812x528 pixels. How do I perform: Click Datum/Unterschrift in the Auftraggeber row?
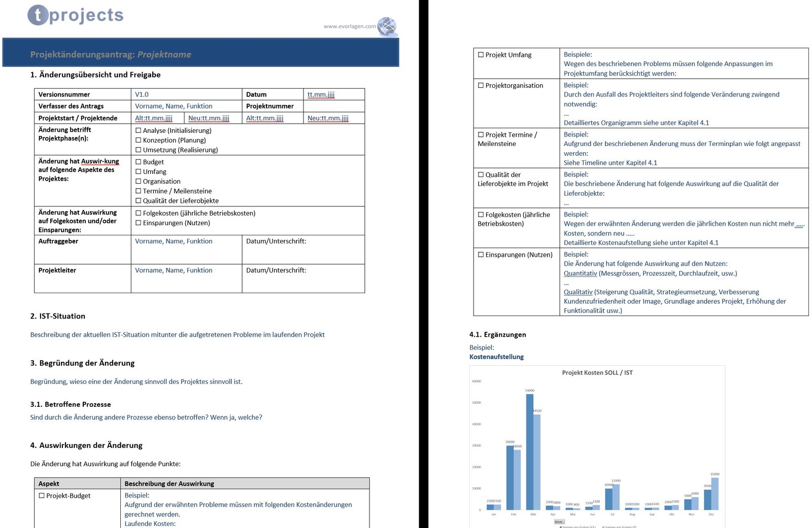click(276, 241)
